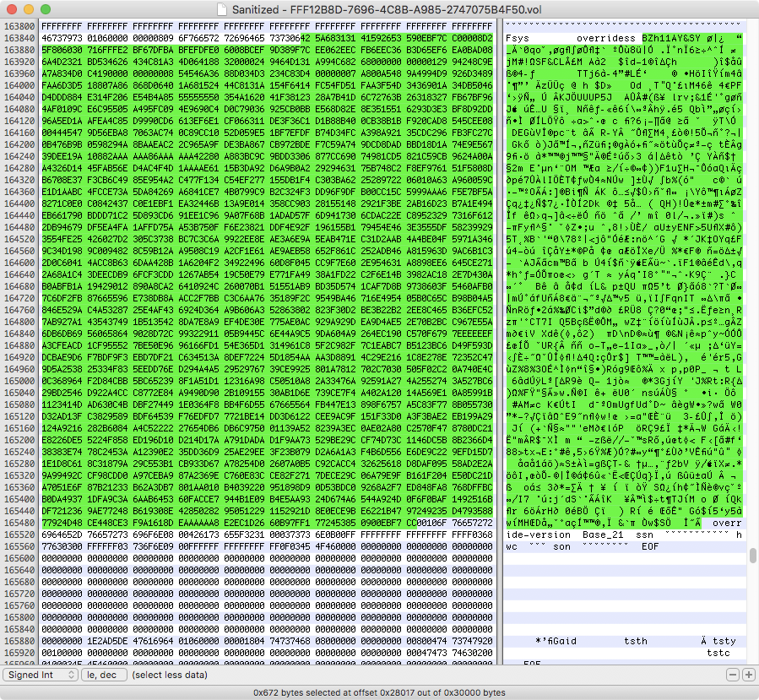759x700 pixels.
Task: Click hex group AAA86AAA
Action: [153, 156]
